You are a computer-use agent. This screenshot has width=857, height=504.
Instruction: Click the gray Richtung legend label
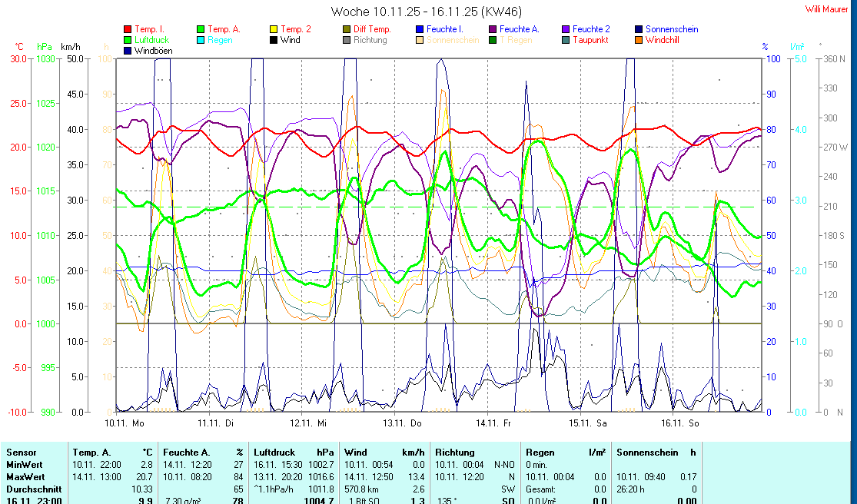tap(370, 40)
